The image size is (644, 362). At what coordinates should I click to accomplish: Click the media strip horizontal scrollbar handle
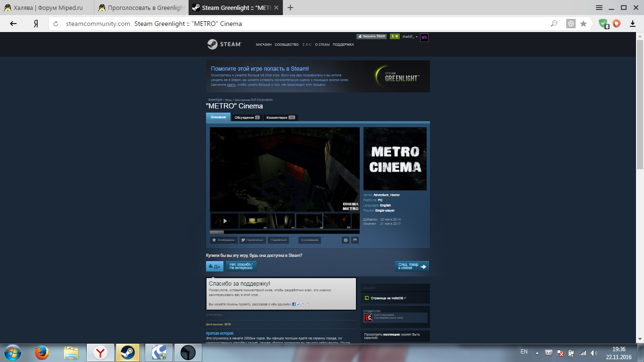coord(217,232)
